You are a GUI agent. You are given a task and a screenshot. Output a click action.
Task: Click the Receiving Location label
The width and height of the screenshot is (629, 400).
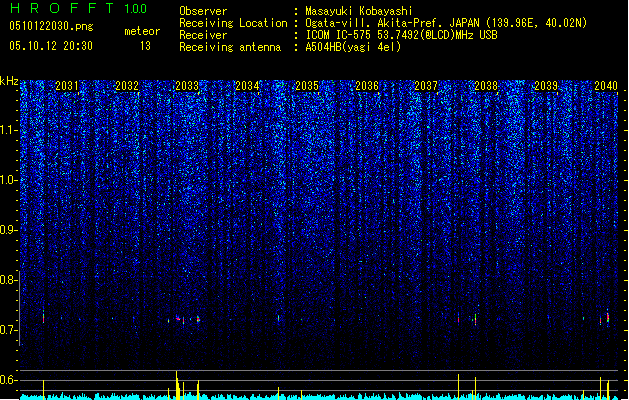click(x=233, y=23)
